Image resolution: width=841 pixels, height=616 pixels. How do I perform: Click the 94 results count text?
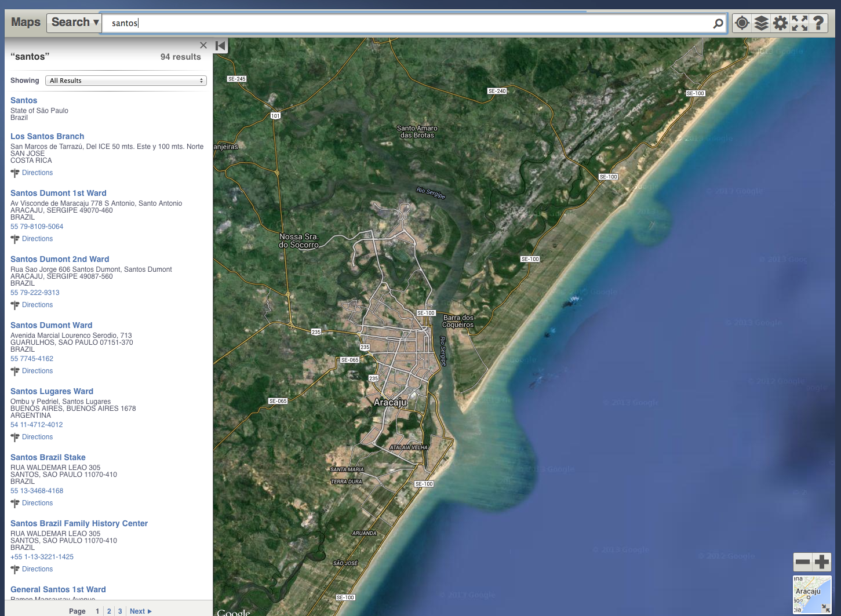[x=181, y=57]
